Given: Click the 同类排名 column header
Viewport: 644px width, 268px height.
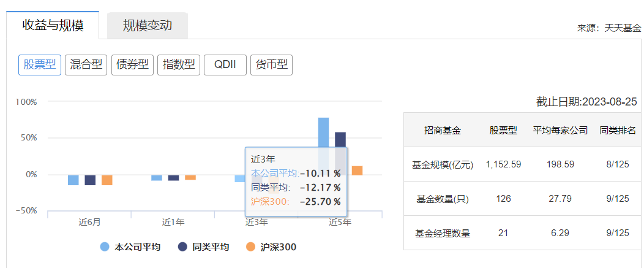Looking at the screenshot, I should 618,130.
